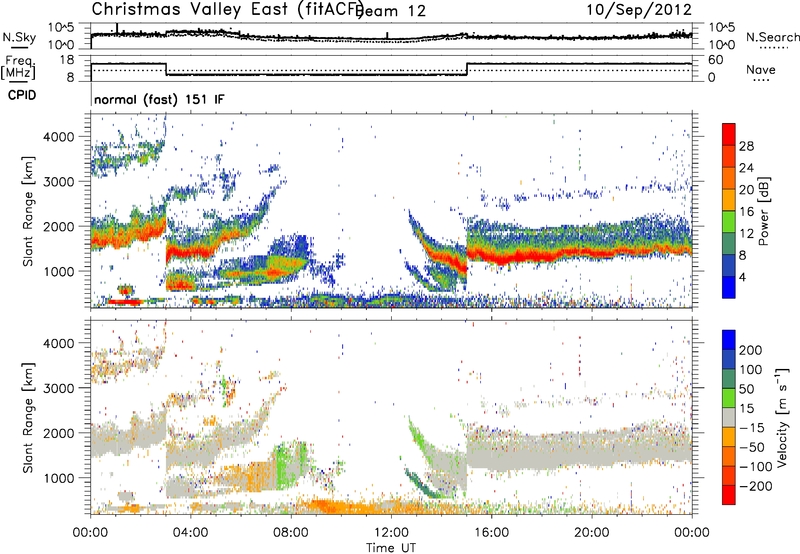
Task: Click the right noise axis value '10^0'
Action: point(722,45)
